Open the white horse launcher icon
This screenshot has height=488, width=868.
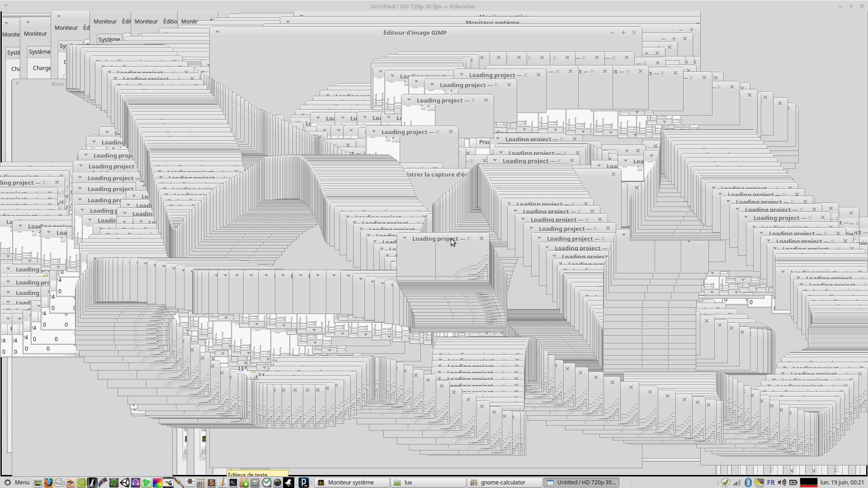pos(288,483)
